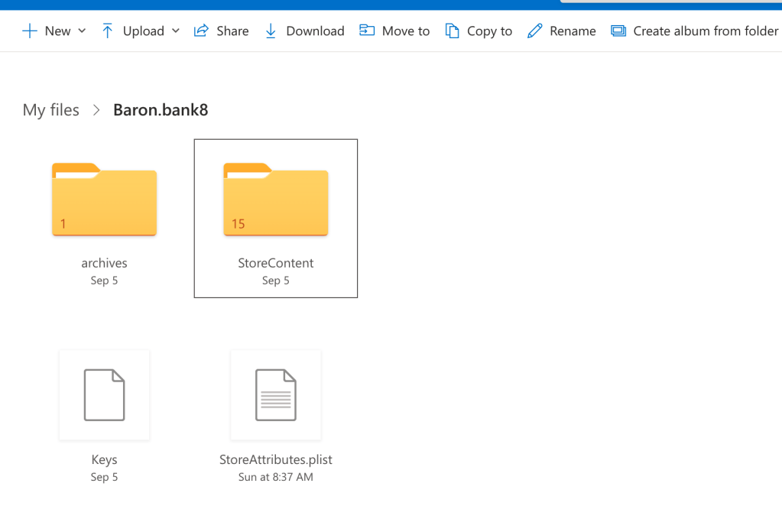Click the New plus icon

(x=29, y=31)
